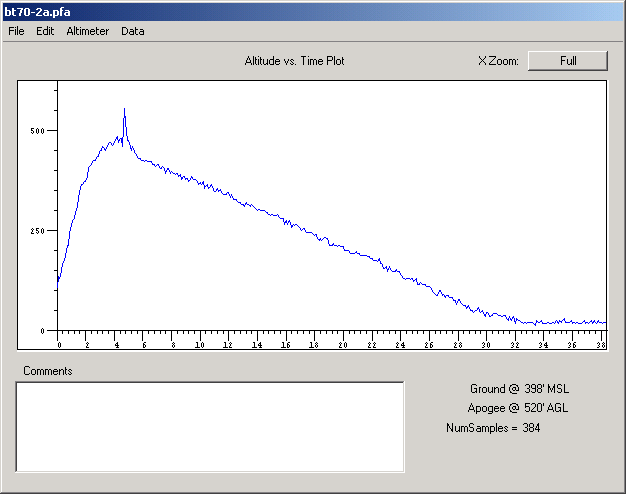The image size is (626, 494).
Task: Open the File menu
Action: (16, 31)
